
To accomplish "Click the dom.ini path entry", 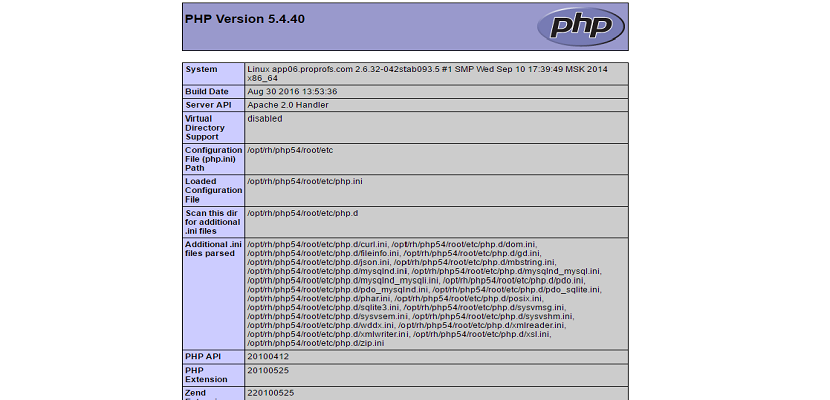I will pos(464,244).
